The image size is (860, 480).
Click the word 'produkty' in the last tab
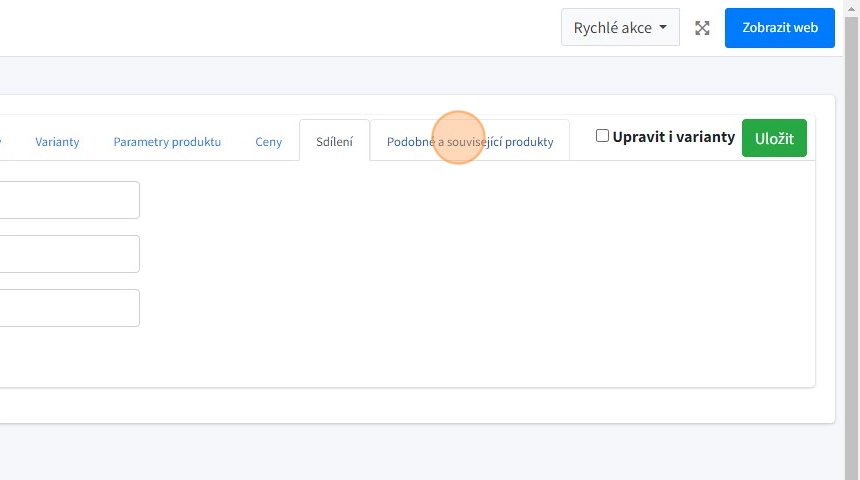(x=529, y=142)
